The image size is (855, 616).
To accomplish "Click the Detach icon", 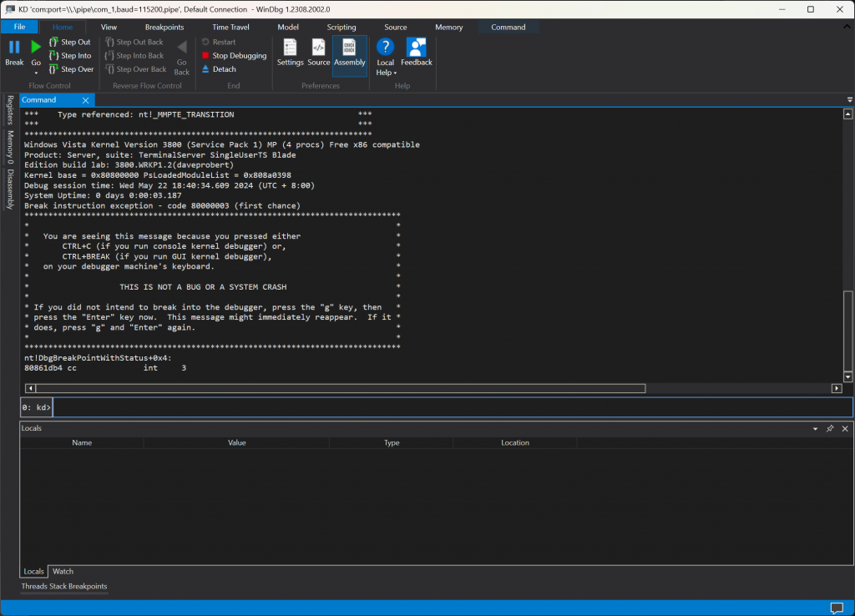I will (205, 69).
